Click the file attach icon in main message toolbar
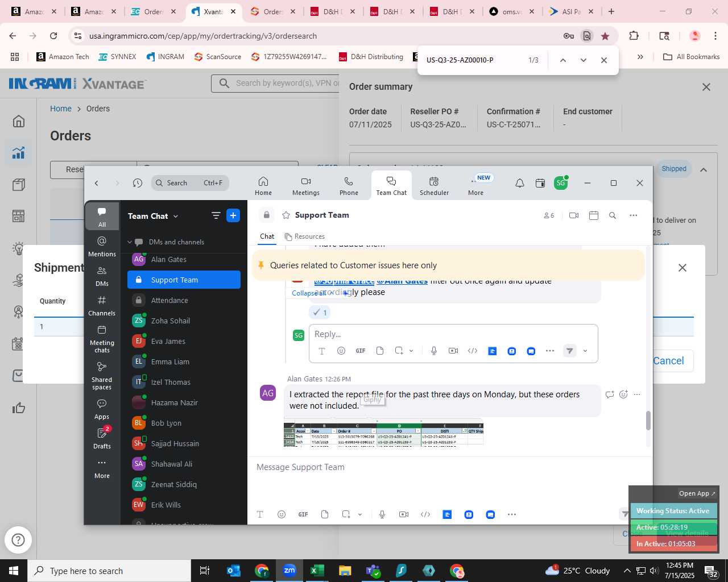The image size is (728, 582). pyautogui.click(x=325, y=514)
